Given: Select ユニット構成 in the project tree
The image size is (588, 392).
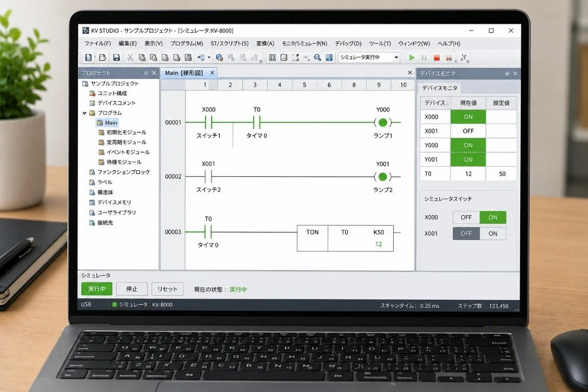Looking at the screenshot, I should (x=108, y=93).
